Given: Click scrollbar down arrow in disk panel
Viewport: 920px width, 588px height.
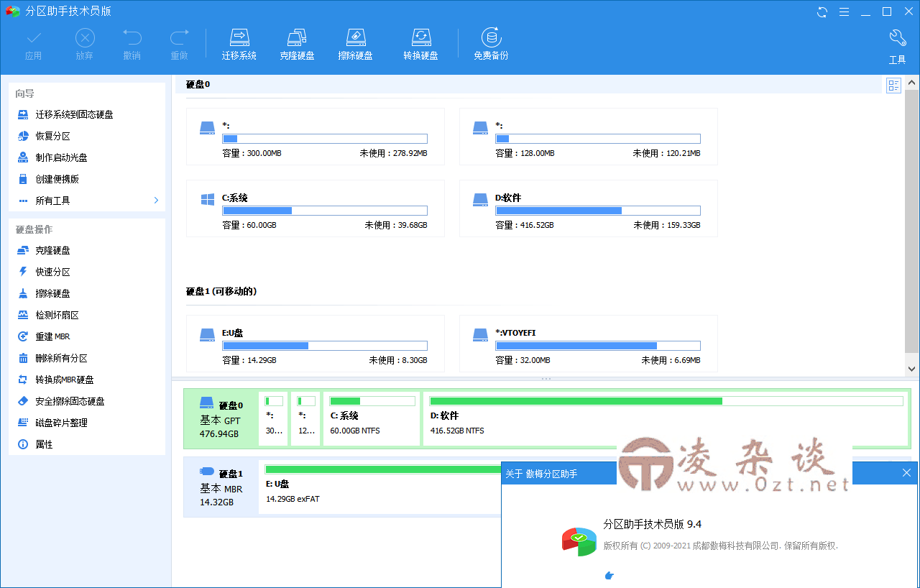Looking at the screenshot, I should [x=912, y=368].
